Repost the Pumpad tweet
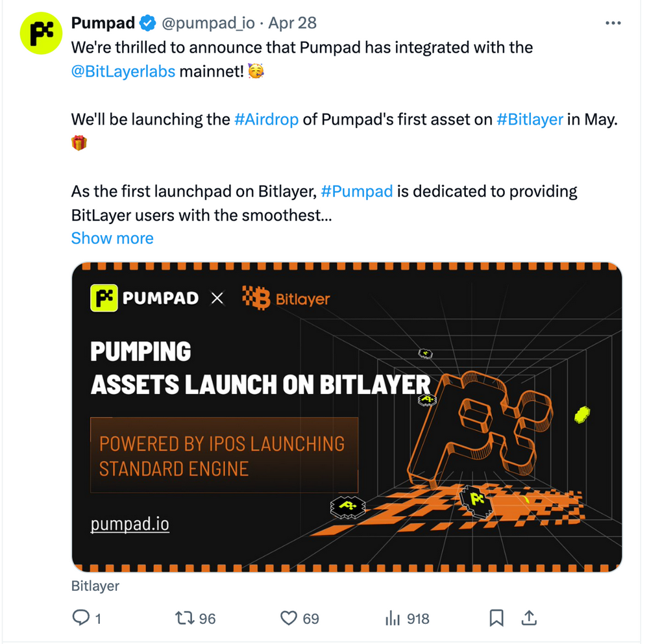This screenshot has height=644, width=649. click(x=185, y=618)
